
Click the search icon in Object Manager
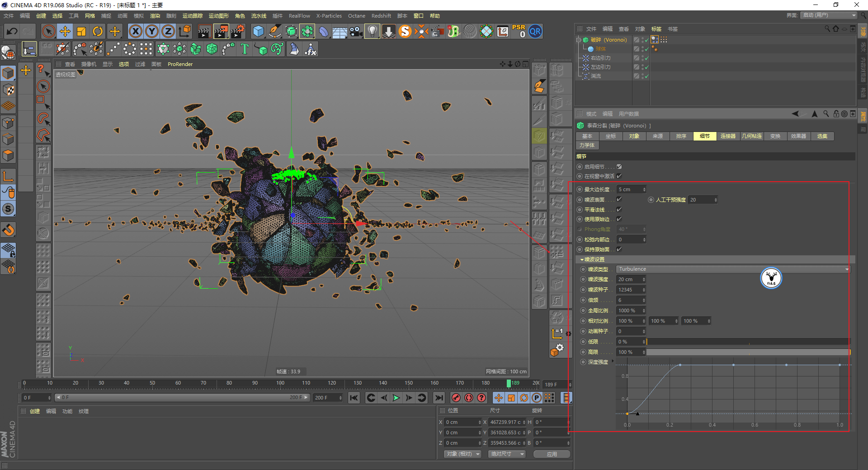coord(827,28)
